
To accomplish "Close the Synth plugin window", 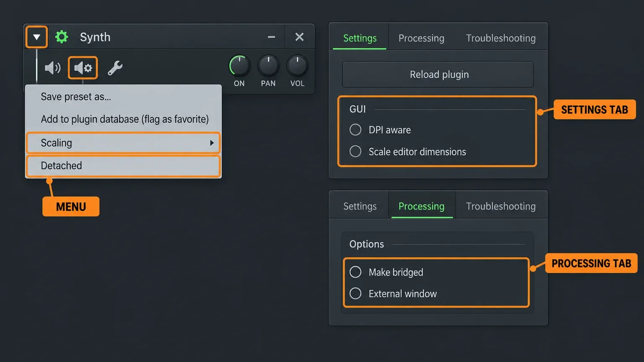I will click(299, 37).
